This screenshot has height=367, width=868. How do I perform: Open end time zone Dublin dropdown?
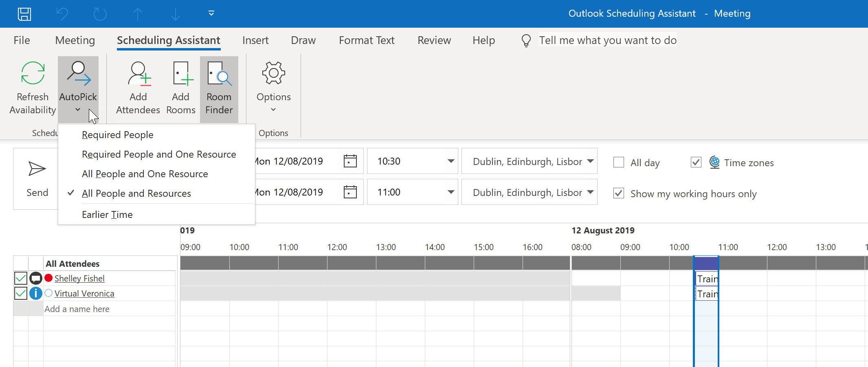[x=590, y=192]
